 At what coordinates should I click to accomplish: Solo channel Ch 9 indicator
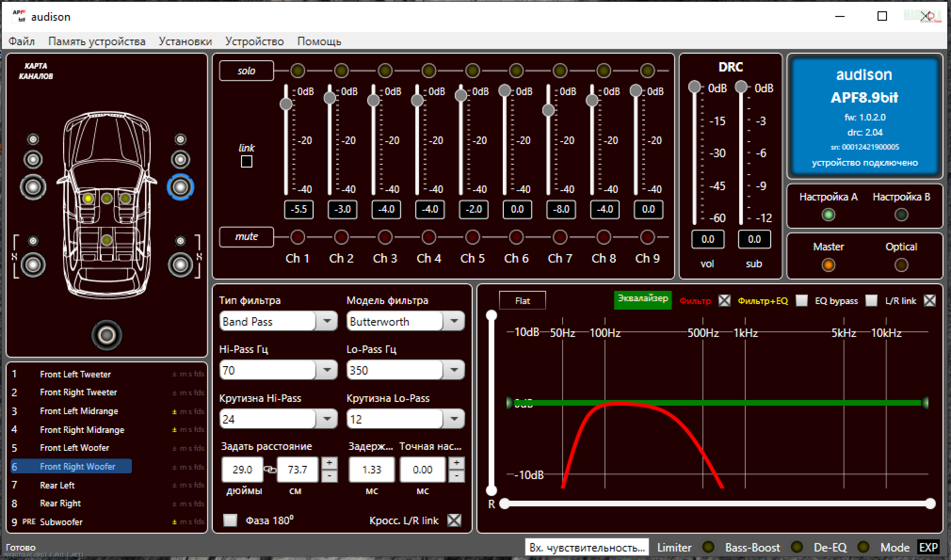[x=647, y=71]
